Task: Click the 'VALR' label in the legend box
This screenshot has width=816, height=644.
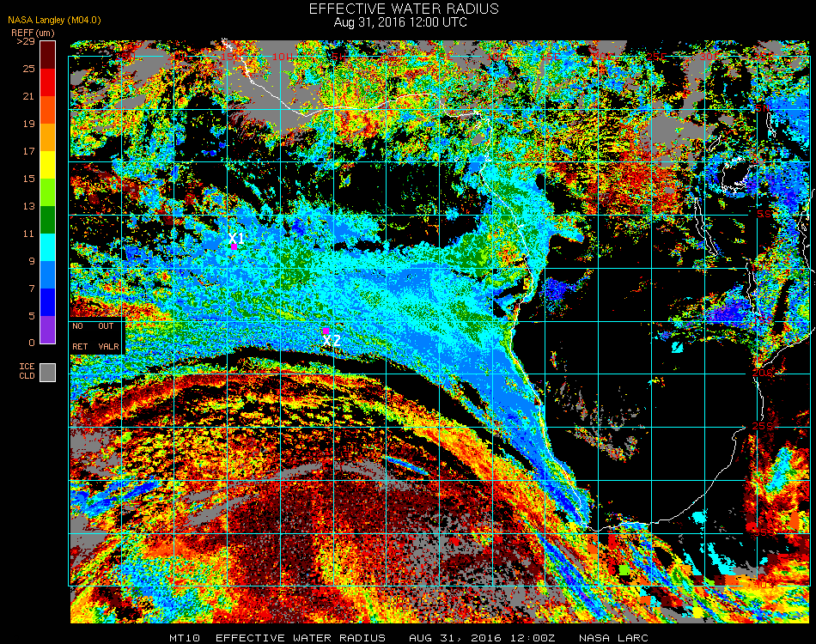Action: point(109,346)
